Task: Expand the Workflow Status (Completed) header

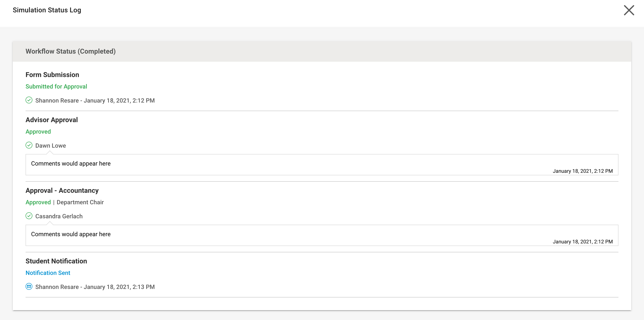Action: [x=70, y=51]
